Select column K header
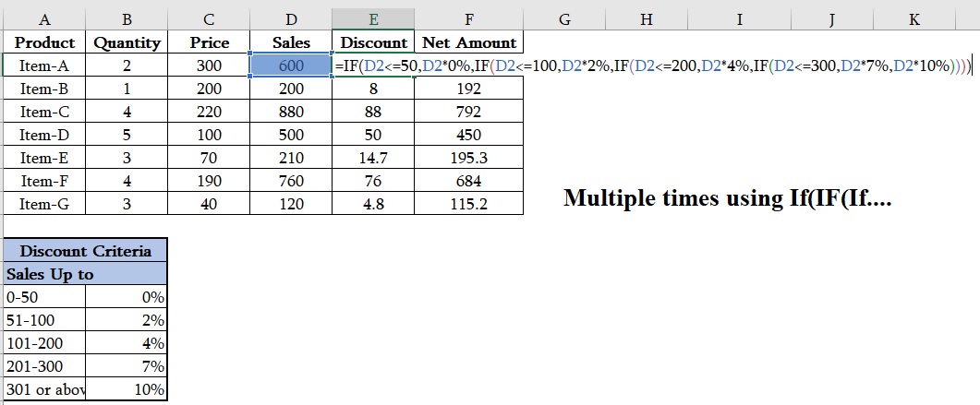This screenshot has height=405, width=980. click(x=913, y=19)
